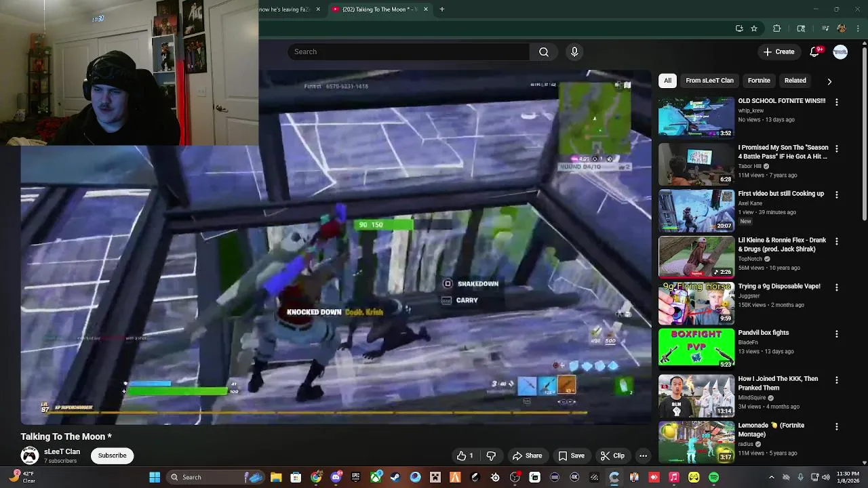Switch to the leaving FaZe browser tab
The width and height of the screenshot is (868, 488).
pos(290,9)
